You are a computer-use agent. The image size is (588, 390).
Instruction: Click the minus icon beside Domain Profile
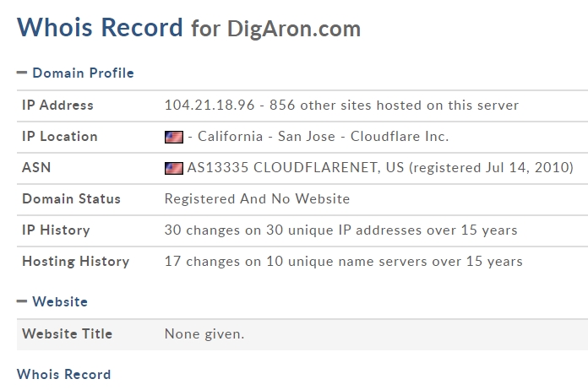pyautogui.click(x=22, y=73)
